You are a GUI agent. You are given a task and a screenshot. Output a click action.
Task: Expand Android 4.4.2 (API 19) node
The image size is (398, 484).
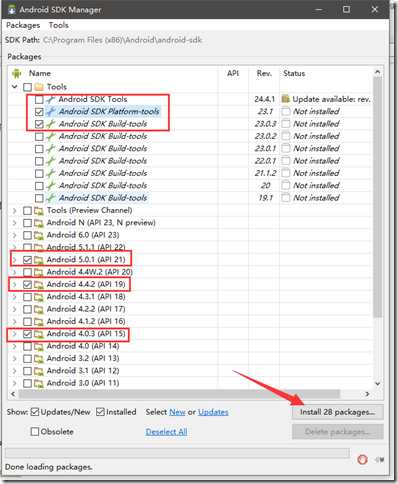click(15, 285)
